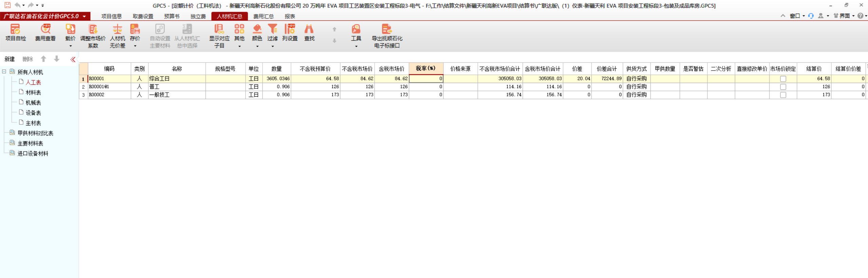
Task: Open 甲供材料对比表 in the tree
Action: pyautogui.click(x=35, y=133)
